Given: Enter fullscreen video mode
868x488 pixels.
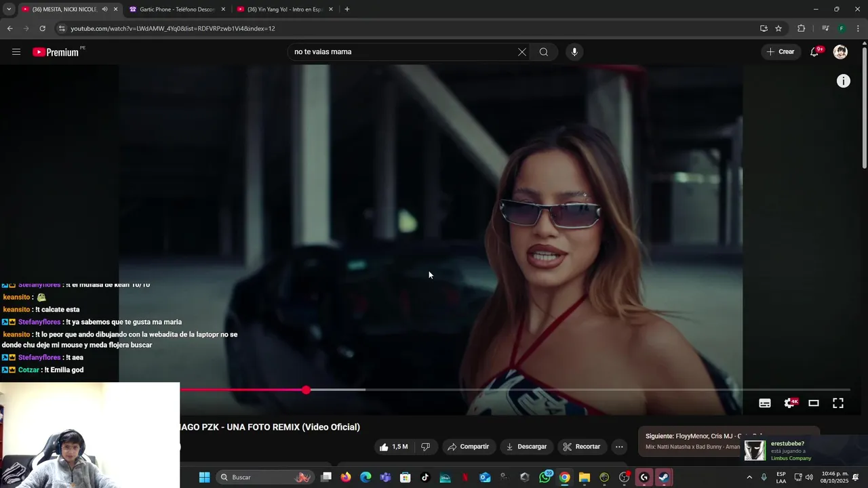Looking at the screenshot, I should (838, 403).
